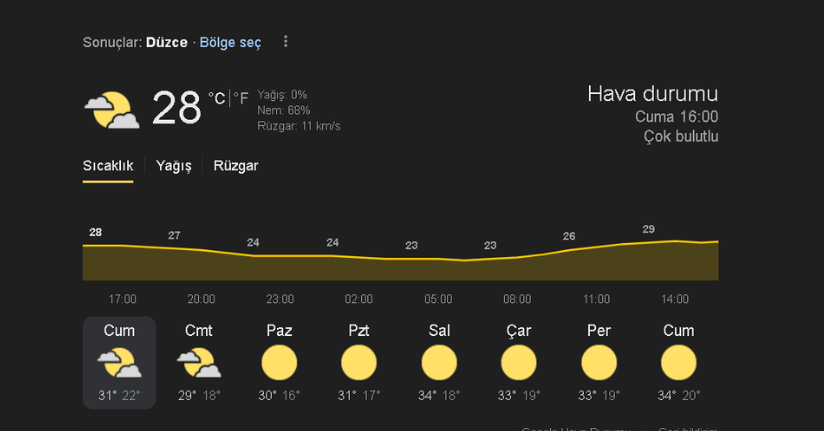Switch units to Fahrenheit
824x431 pixels.
(241, 98)
